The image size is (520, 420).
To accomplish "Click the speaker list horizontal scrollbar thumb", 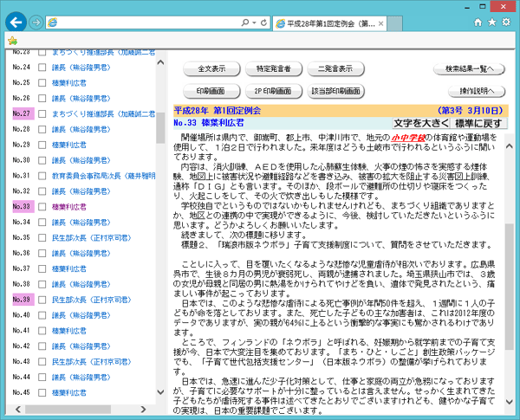I will coord(68,410).
